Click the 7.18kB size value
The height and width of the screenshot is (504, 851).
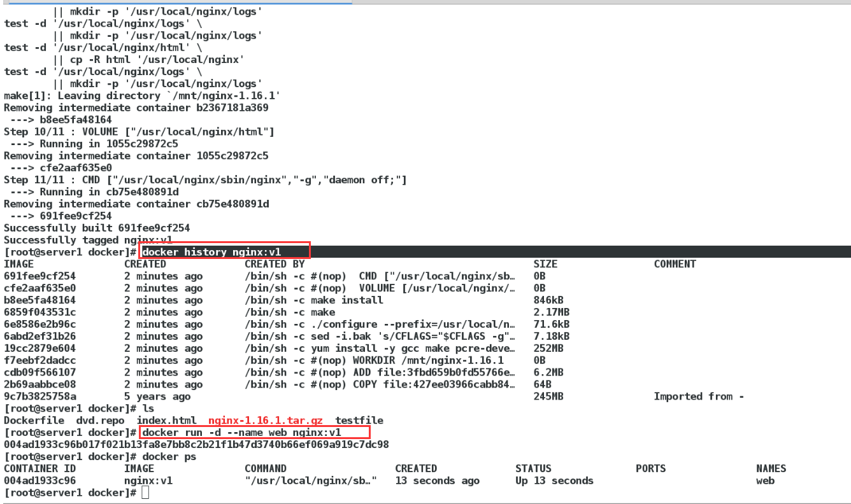point(552,337)
